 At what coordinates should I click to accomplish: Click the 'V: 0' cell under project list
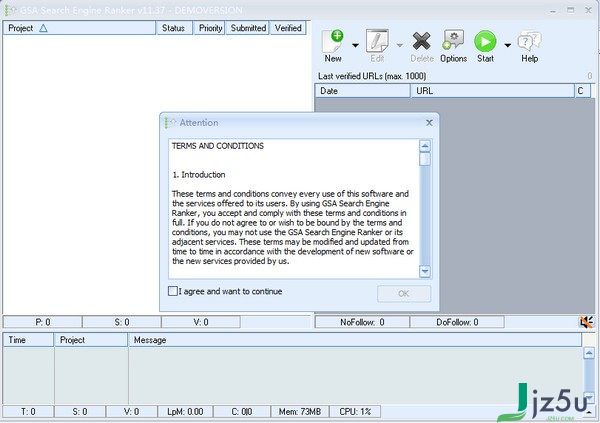pos(201,322)
